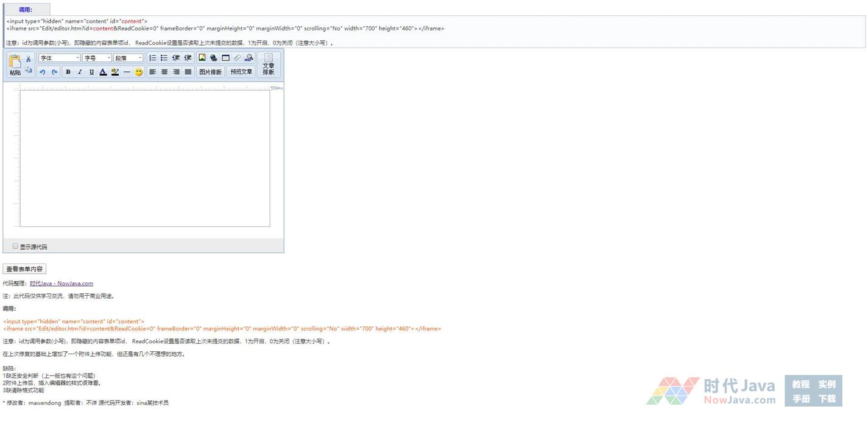The image size is (868, 437).
Task: Toggle bold formatting
Action: (x=68, y=72)
